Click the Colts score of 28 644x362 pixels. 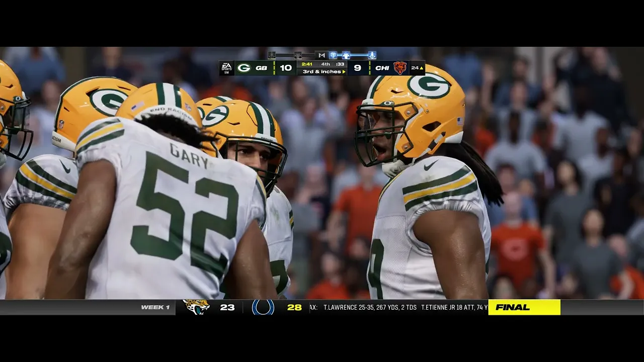point(294,307)
